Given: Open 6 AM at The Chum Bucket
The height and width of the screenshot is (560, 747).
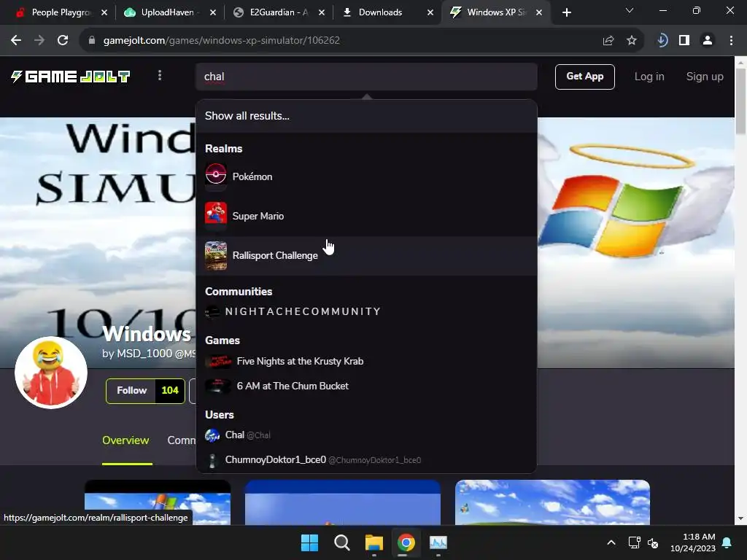Looking at the screenshot, I should 366,386.
